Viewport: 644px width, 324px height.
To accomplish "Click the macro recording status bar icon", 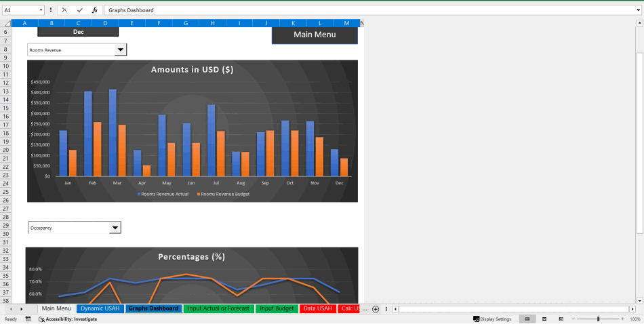I will [x=28, y=319].
